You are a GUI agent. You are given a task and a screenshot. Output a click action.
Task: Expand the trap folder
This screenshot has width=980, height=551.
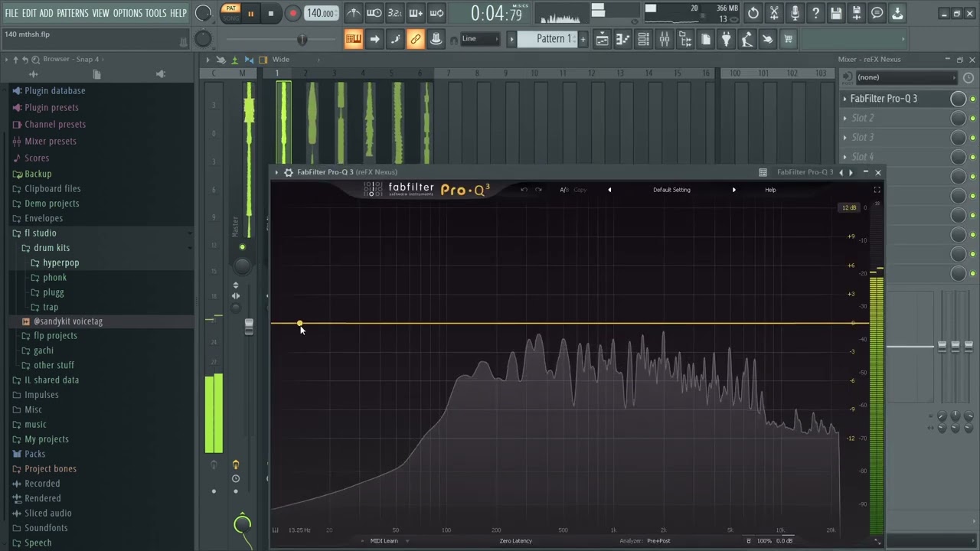51,307
